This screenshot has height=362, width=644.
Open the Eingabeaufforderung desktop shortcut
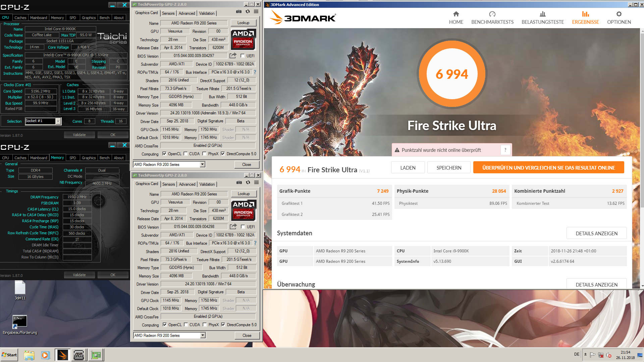pyautogui.click(x=20, y=325)
